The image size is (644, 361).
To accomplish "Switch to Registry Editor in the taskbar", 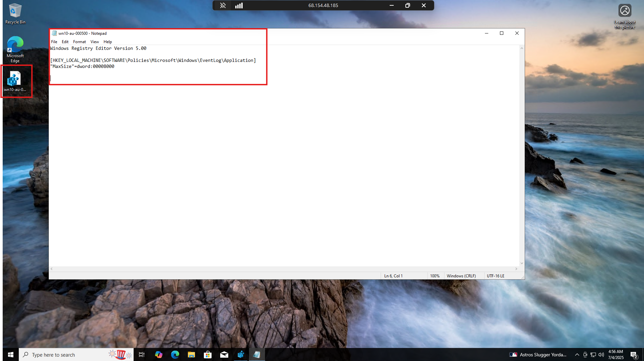I will pyautogui.click(x=241, y=355).
